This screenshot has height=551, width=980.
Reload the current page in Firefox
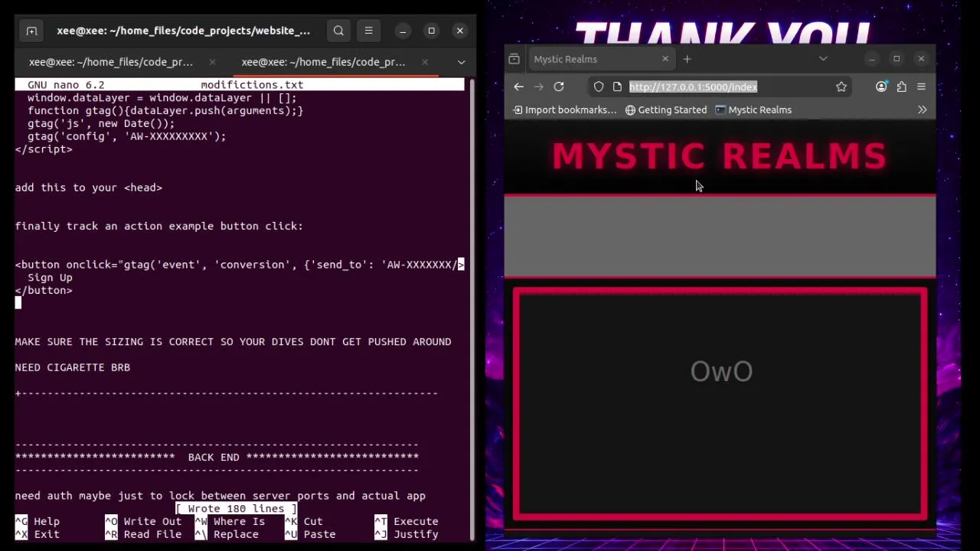point(559,87)
